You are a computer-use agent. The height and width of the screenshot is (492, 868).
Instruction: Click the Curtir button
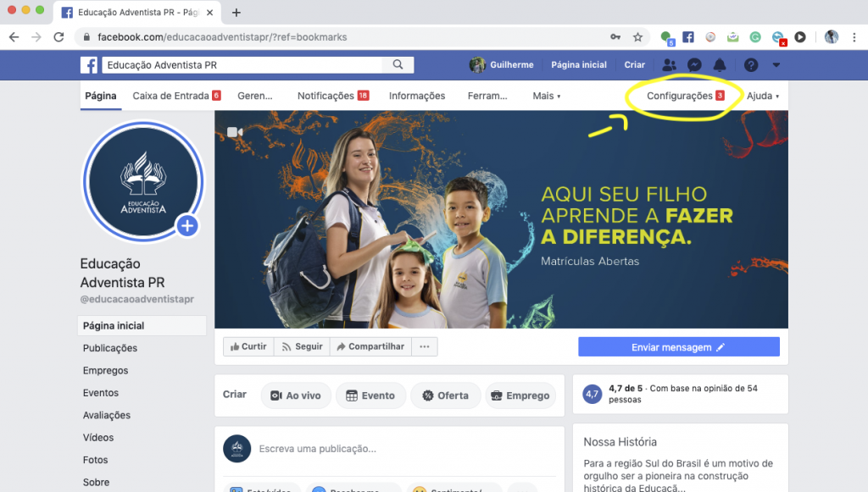248,346
